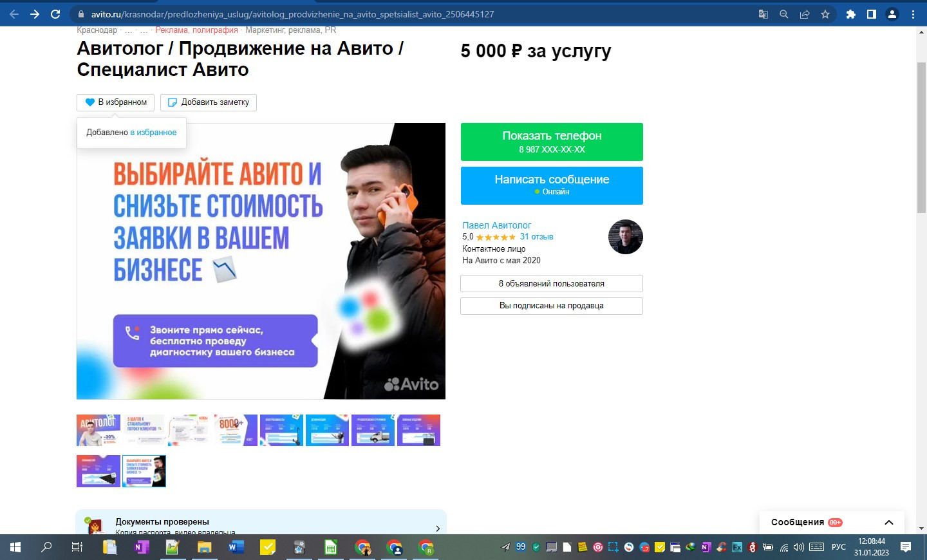Screen dimensions: 927x560
Task: Expand the 'Сообщения' chat panel chevron
Action: [x=889, y=523]
